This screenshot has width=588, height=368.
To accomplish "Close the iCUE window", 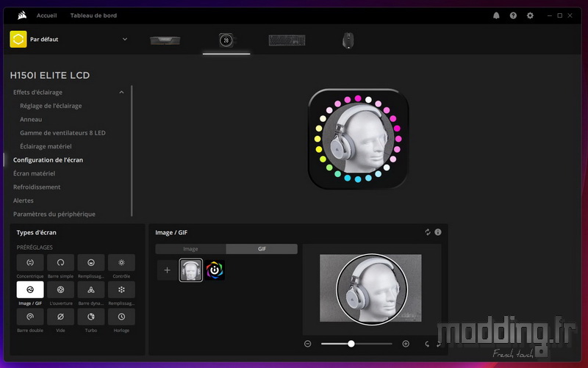I will 570,15.
